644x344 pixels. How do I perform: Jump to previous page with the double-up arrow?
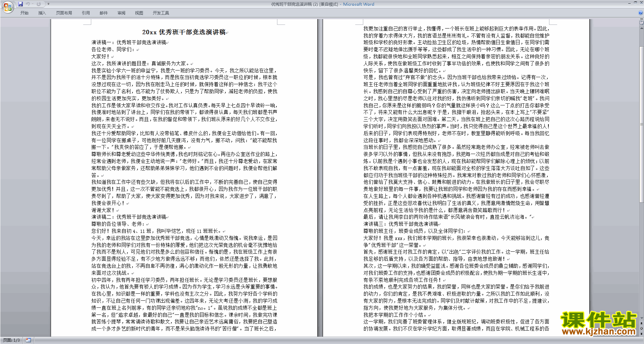(x=642, y=323)
